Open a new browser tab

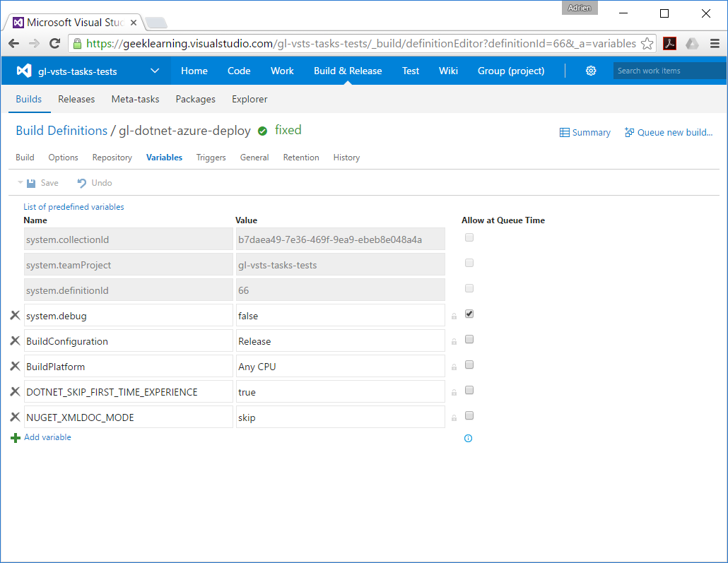(156, 23)
